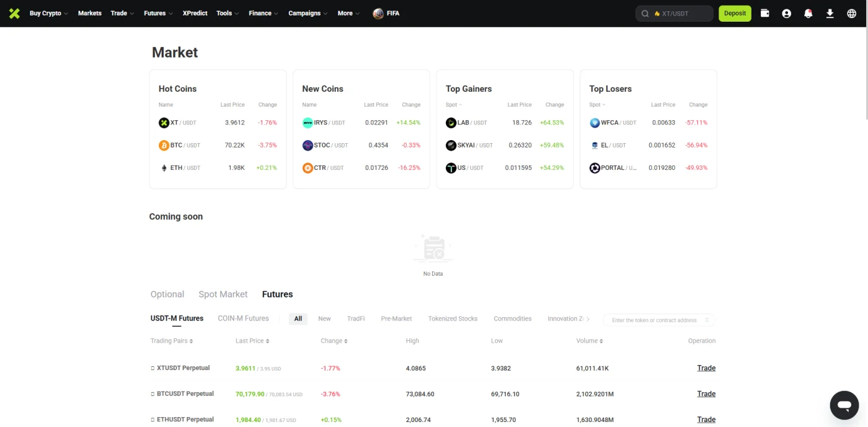Click the PORTAL coin icon

(595, 168)
